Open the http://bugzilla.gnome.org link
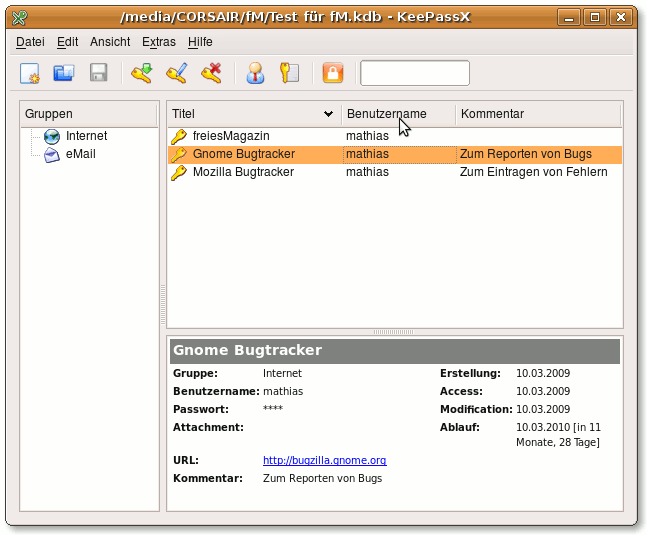 coord(325,460)
